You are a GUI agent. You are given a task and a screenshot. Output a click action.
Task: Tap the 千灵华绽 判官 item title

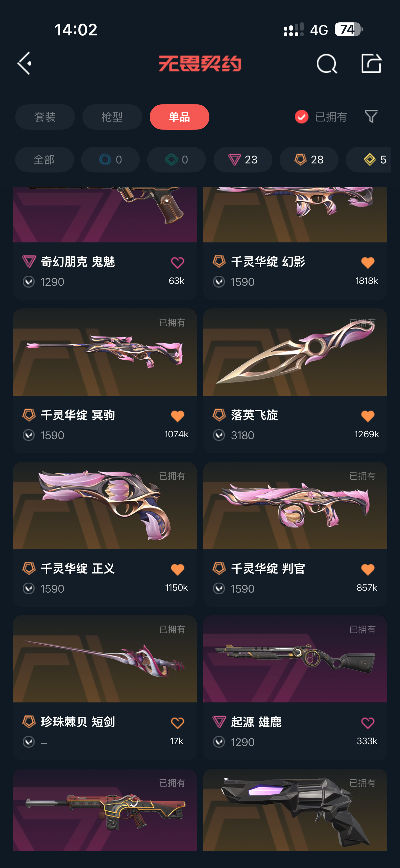coord(268,568)
